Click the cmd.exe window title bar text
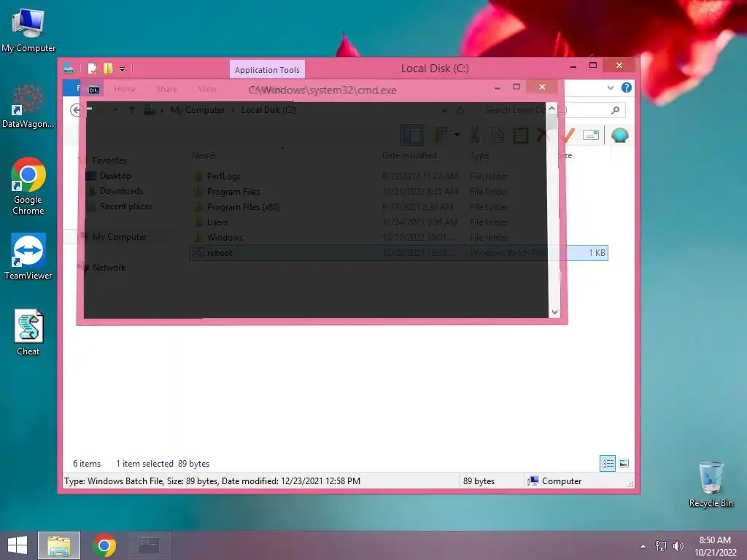 pos(322,90)
